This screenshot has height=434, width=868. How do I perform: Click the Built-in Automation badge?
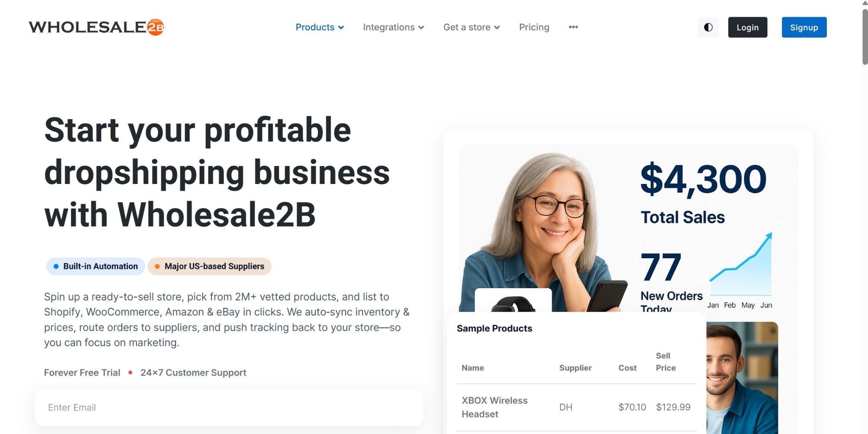[x=96, y=266]
